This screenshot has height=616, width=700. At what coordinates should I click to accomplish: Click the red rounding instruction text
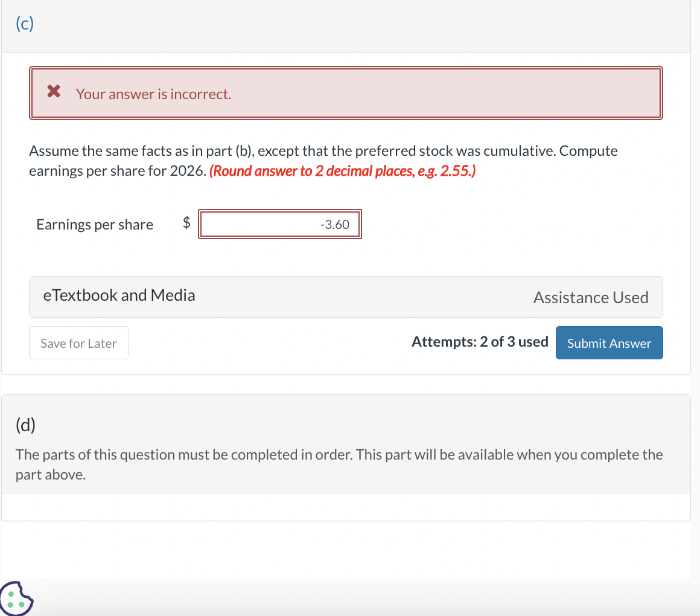pos(342,171)
